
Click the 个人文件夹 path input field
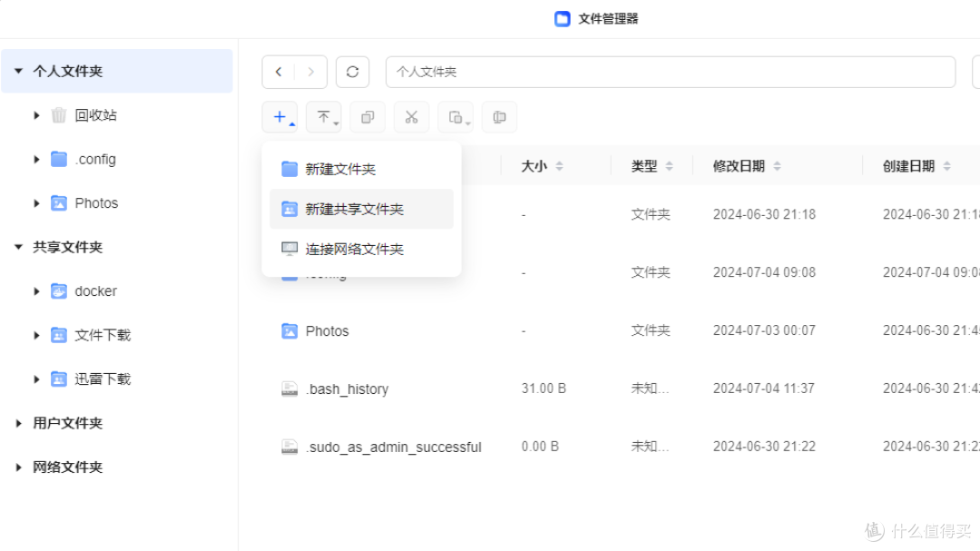[x=670, y=72]
